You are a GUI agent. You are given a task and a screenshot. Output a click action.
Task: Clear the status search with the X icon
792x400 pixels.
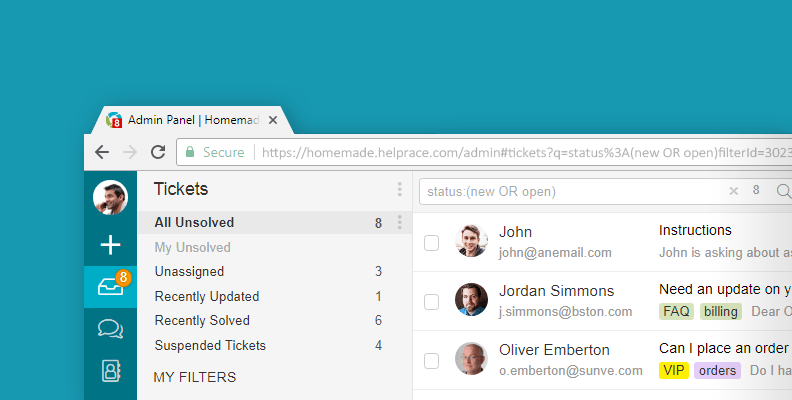pos(733,191)
